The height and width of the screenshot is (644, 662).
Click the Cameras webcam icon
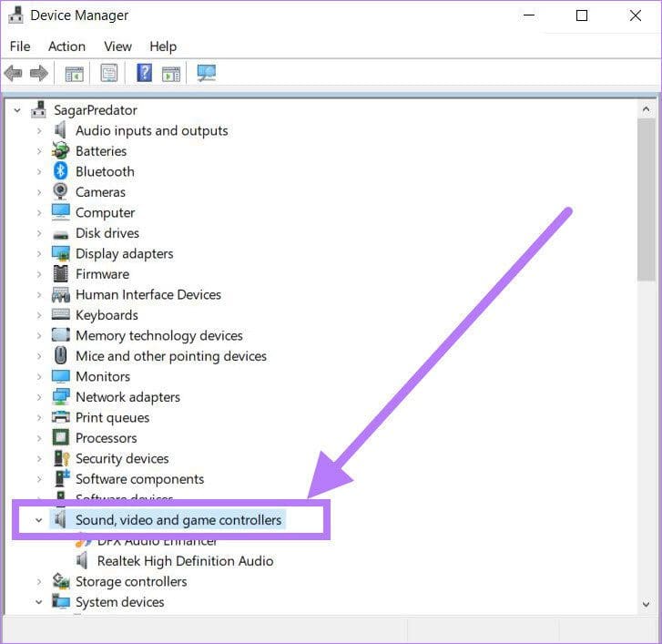(60, 191)
